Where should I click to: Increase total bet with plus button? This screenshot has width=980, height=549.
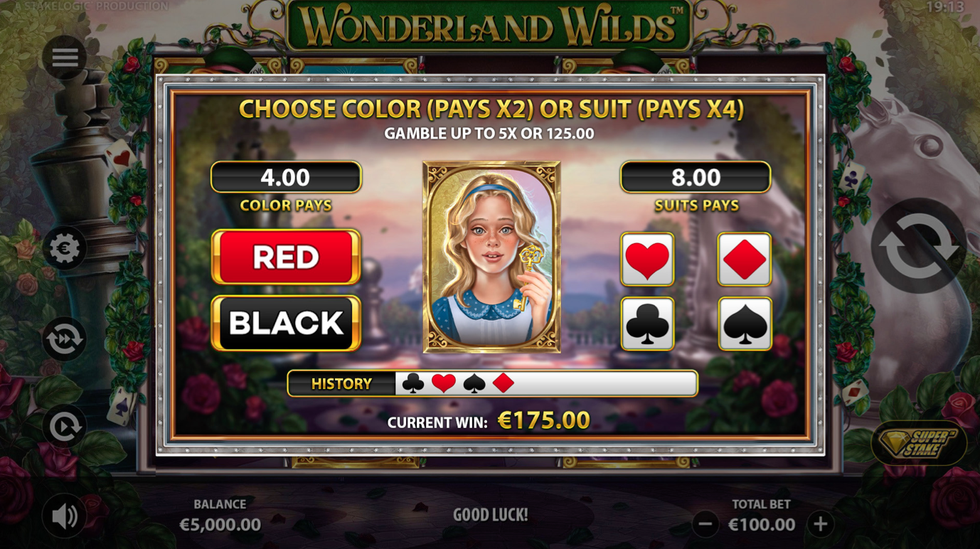pyautogui.click(x=820, y=525)
